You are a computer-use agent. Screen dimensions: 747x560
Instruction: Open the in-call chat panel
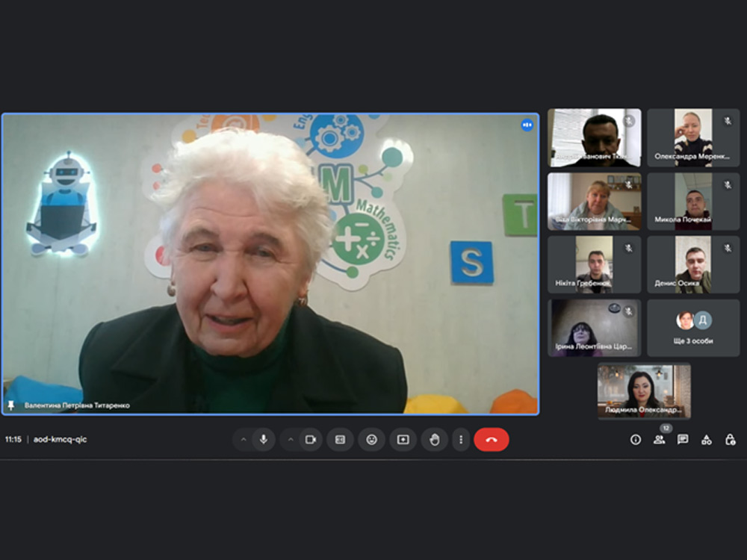(x=683, y=440)
